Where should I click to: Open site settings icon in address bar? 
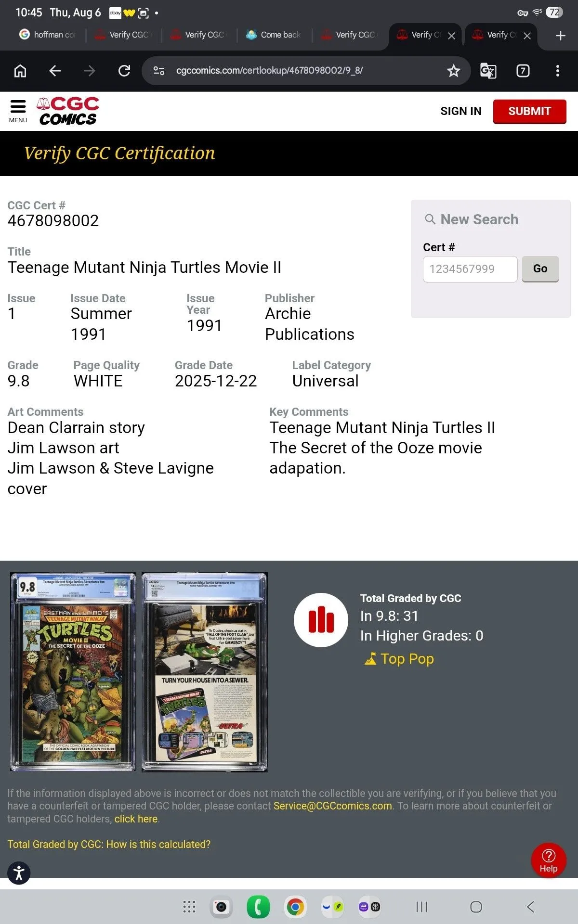[159, 71]
